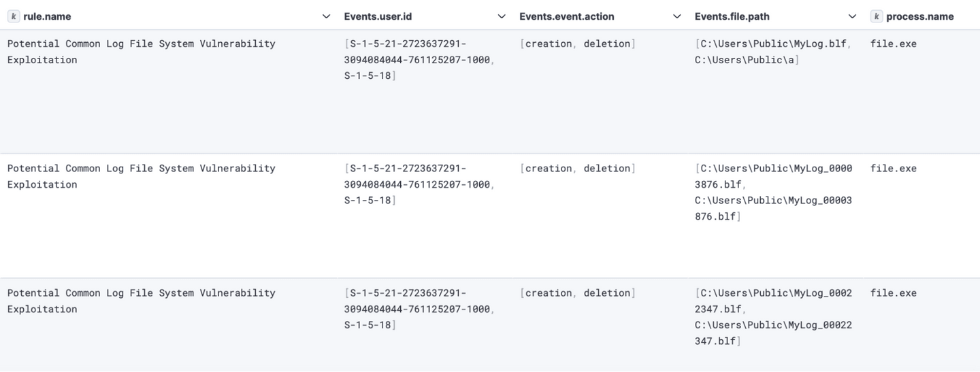Click the rule.name column header label
The height and width of the screenshot is (372, 980).
[x=47, y=16]
